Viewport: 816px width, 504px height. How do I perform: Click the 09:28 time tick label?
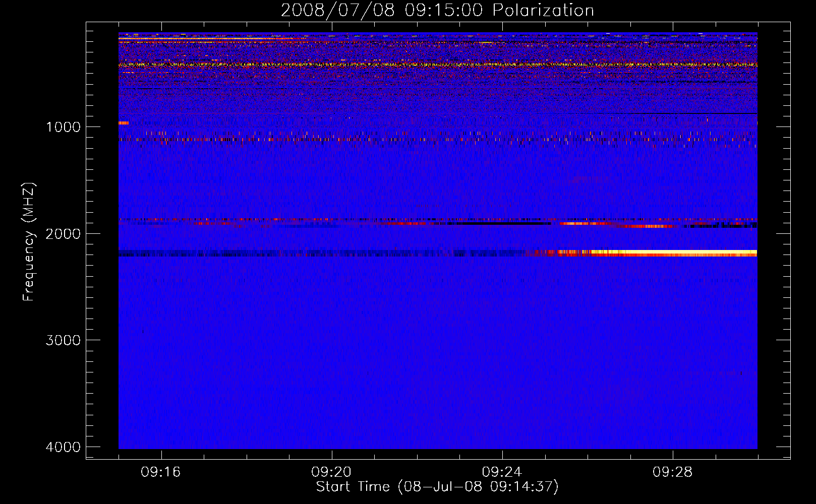[x=672, y=472]
